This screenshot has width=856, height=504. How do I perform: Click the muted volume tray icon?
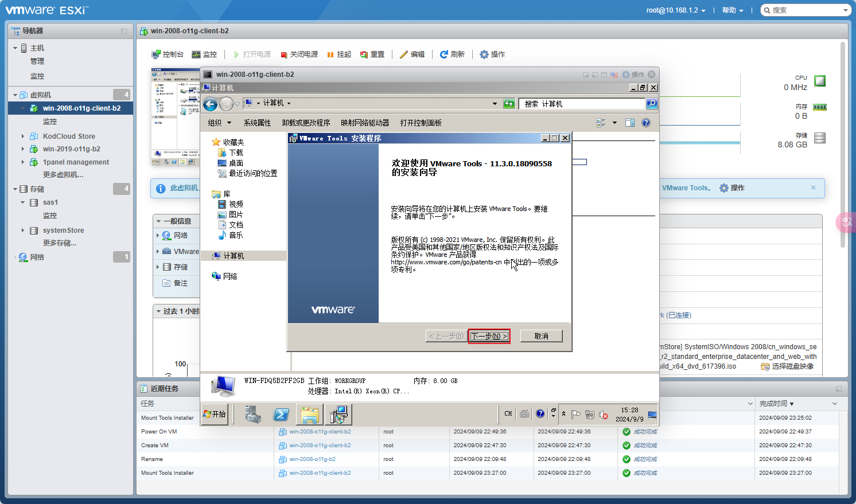tap(604, 415)
